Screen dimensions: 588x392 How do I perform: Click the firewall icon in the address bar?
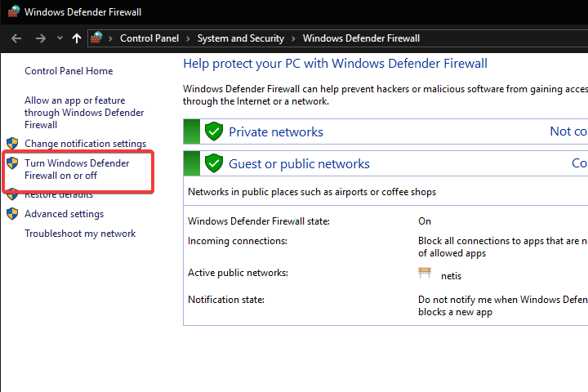coord(96,38)
